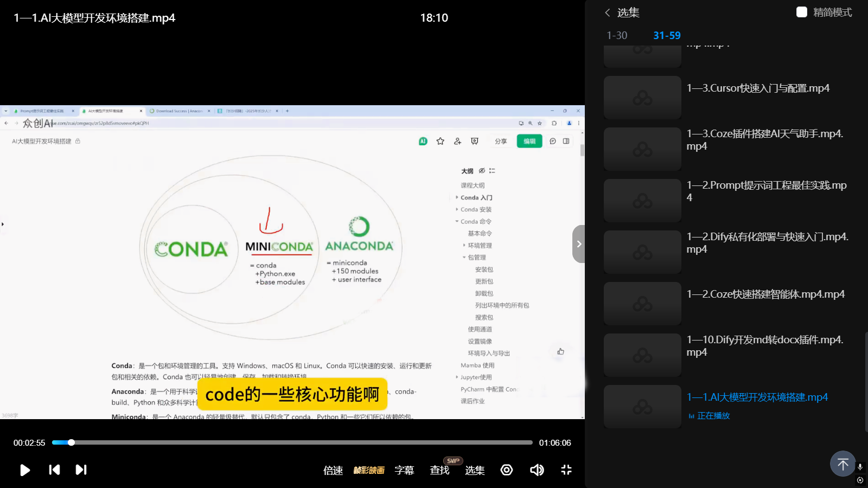Toggle 字幕 subtitles
This screenshot has width=868, height=488.
(x=404, y=471)
